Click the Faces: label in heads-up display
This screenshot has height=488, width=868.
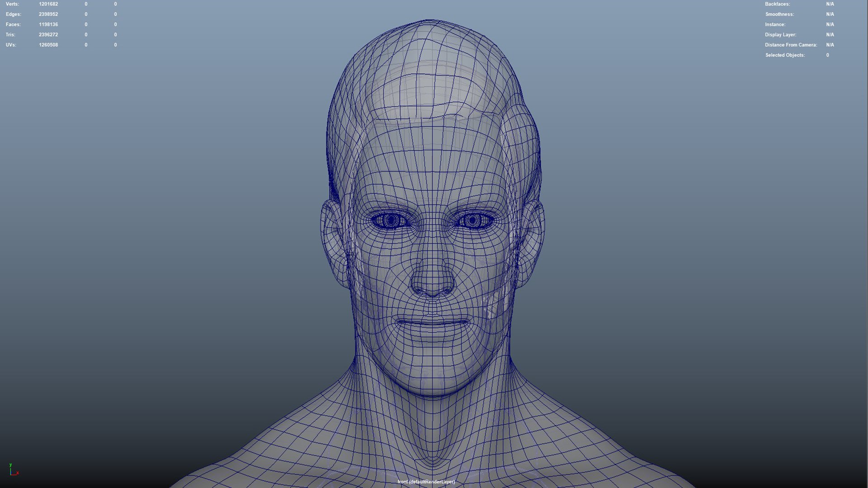tap(13, 24)
